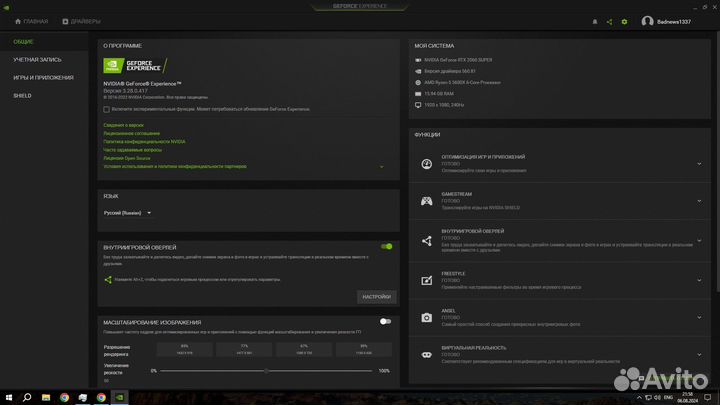Viewport: 720px width, 405px height.
Task: Expand the partner privacy terms chevron
Action: [382, 167]
